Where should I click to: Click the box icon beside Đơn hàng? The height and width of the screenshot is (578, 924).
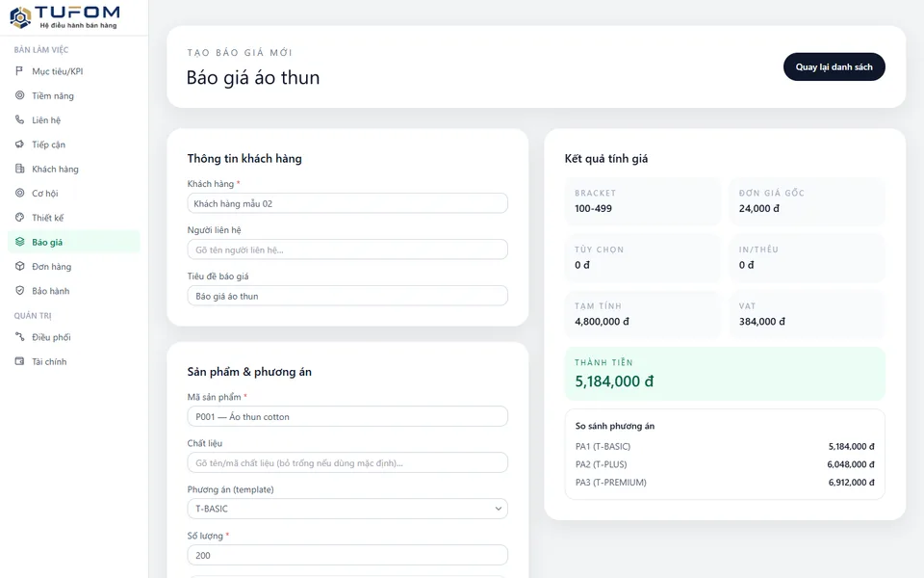point(19,266)
